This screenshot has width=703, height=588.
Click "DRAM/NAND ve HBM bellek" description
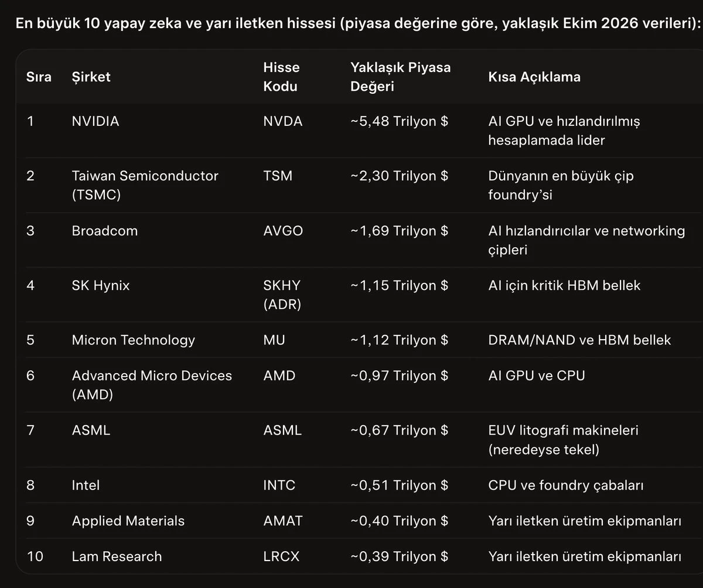pos(579,340)
